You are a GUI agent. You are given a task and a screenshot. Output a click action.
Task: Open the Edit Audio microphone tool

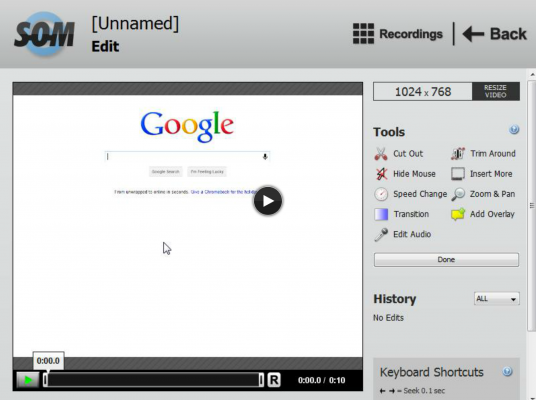(403, 235)
